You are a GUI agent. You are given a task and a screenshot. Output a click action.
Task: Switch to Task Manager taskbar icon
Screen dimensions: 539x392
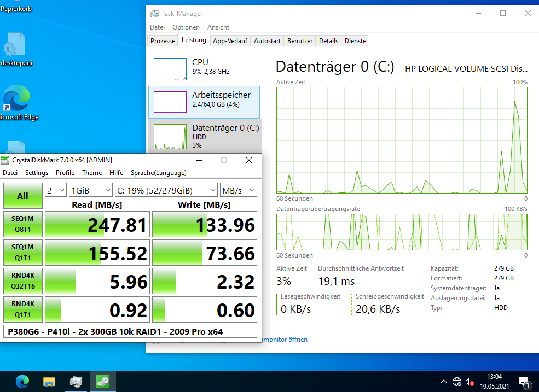[76, 382]
